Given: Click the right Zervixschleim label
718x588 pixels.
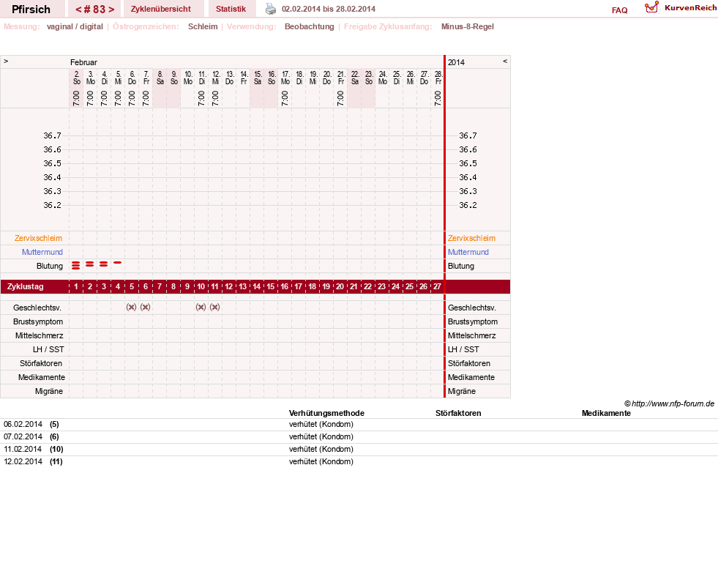Looking at the screenshot, I should tap(471, 238).
